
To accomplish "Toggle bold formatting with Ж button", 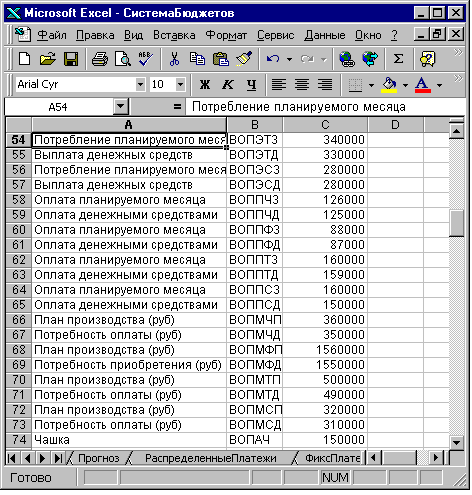I will click(x=205, y=85).
